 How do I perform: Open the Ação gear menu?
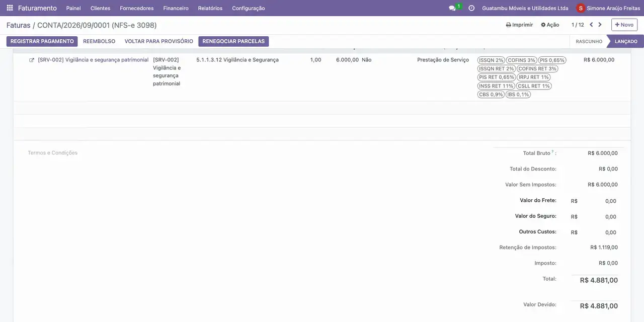tap(550, 25)
